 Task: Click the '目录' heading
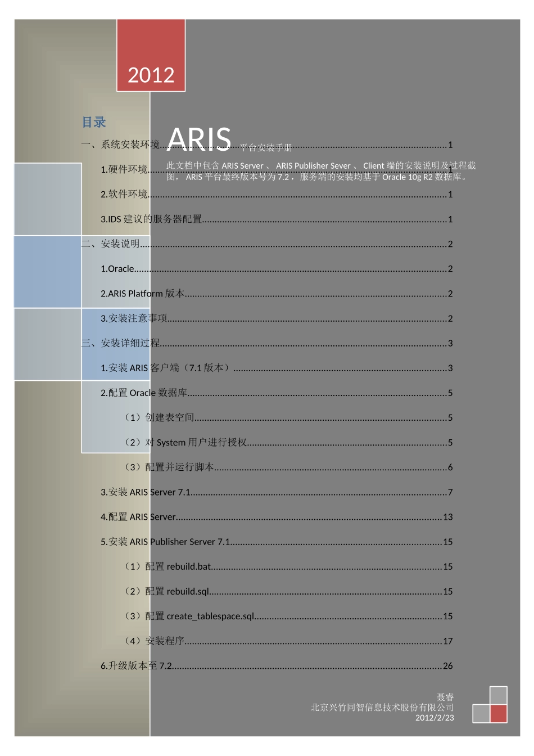[94, 122]
